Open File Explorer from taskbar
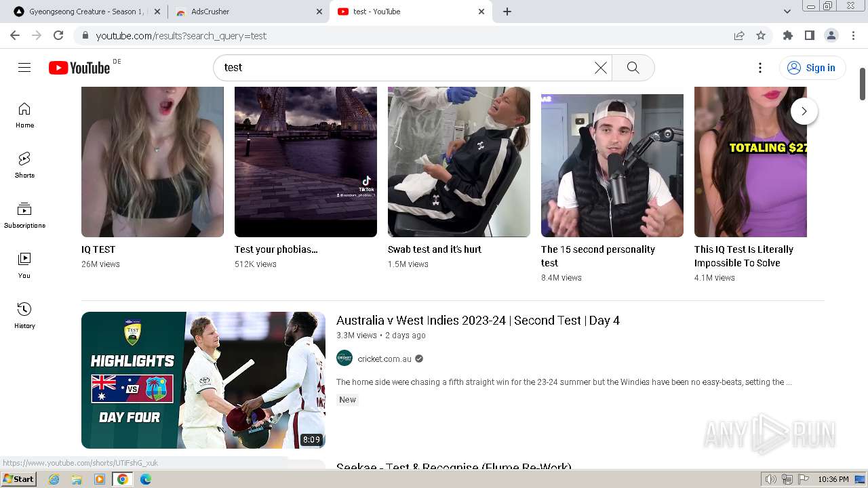 (x=77, y=479)
